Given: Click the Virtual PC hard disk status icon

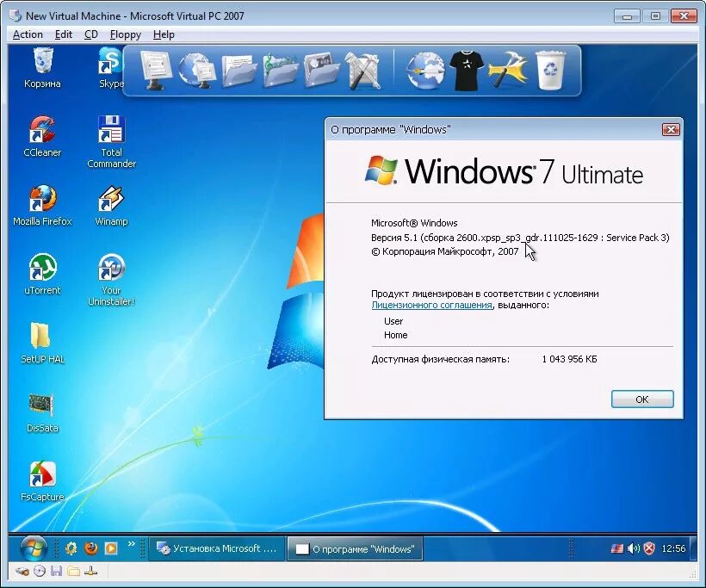Looking at the screenshot, I should point(22,572).
